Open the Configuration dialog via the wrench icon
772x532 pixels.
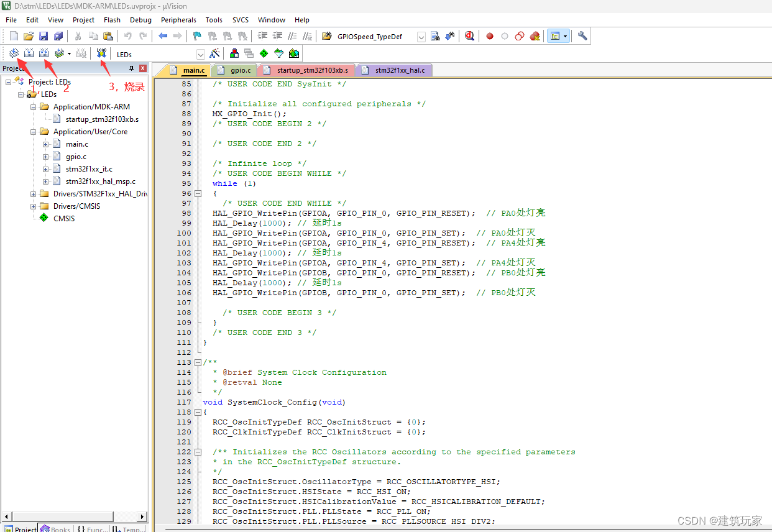tap(582, 35)
